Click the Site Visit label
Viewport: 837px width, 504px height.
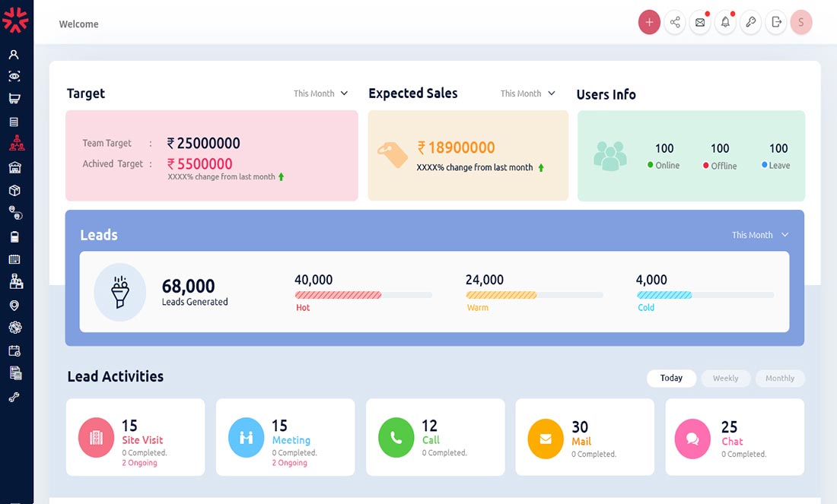coord(142,440)
